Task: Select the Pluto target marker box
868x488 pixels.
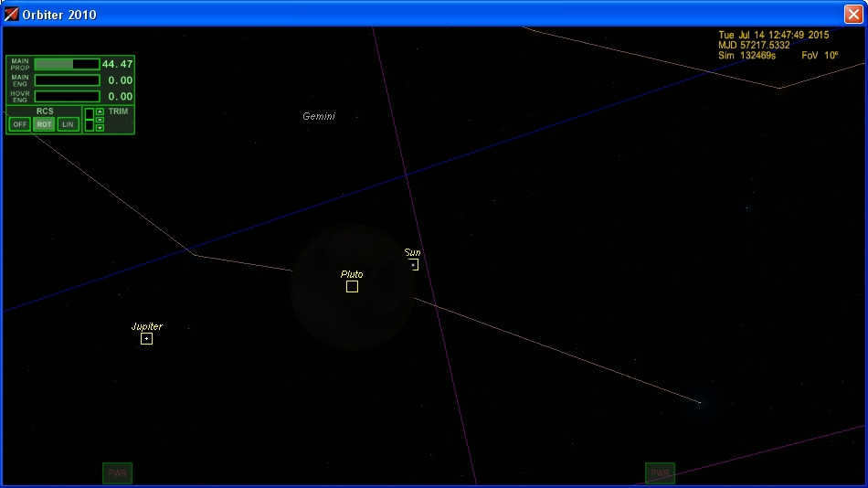Action: click(x=352, y=286)
